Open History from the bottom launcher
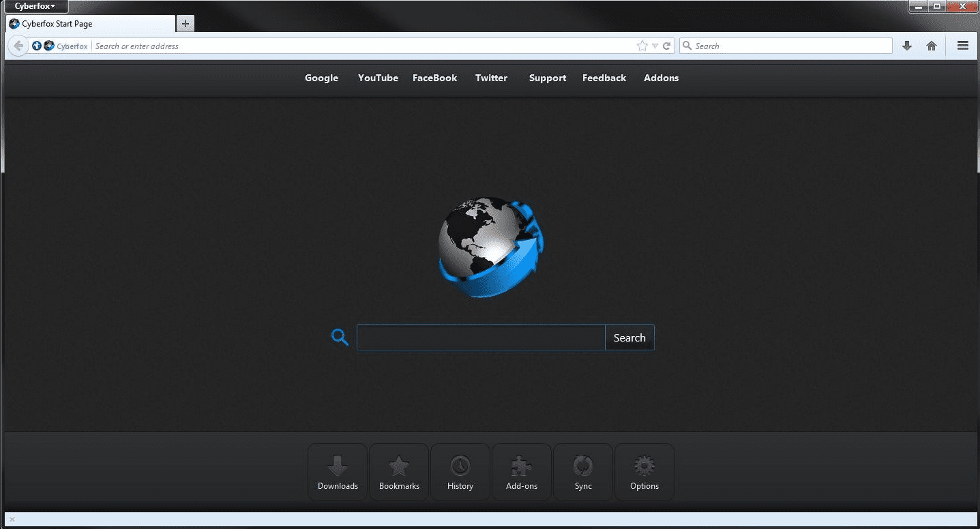Screen dimensions: 980x529 (x=460, y=472)
